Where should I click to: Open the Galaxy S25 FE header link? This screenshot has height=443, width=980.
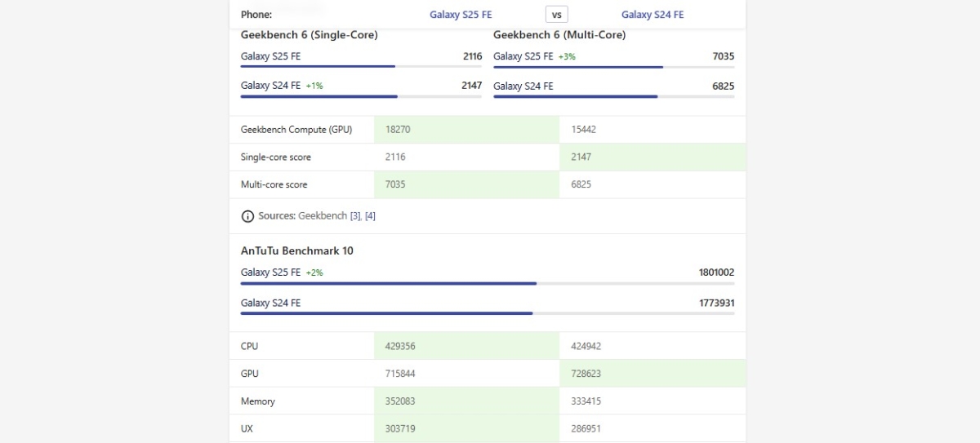click(461, 15)
